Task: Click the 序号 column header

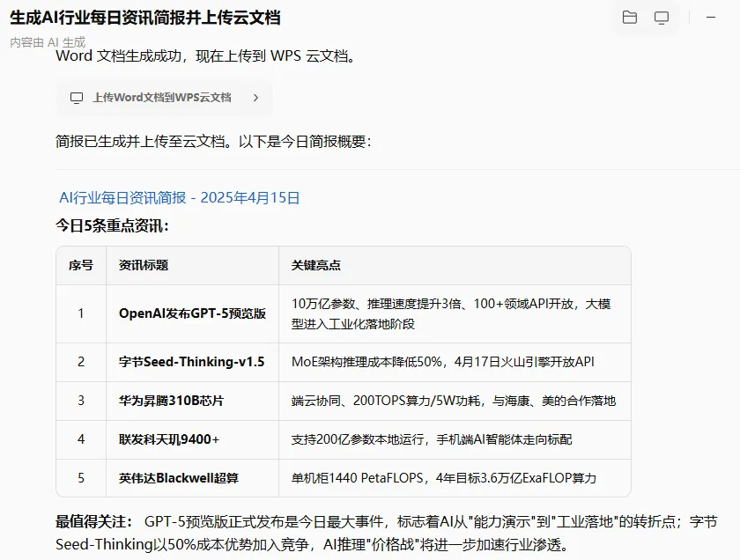Action: coord(81,265)
